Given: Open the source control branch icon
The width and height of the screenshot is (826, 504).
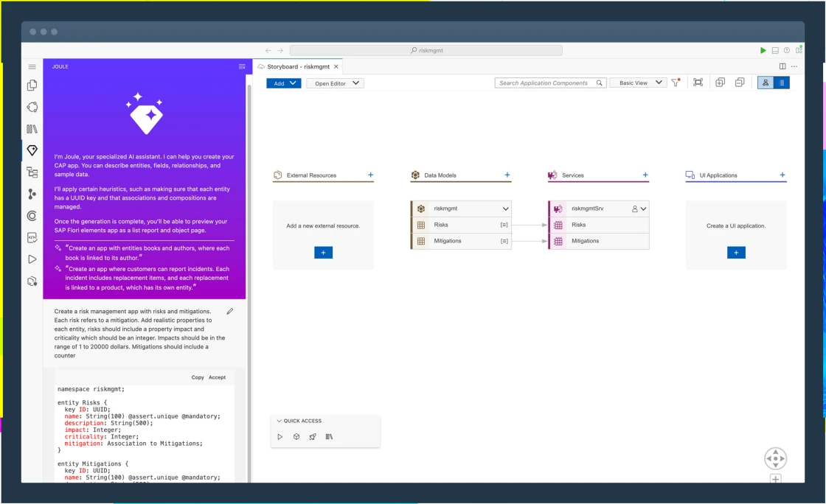Looking at the screenshot, I should pos(32,194).
